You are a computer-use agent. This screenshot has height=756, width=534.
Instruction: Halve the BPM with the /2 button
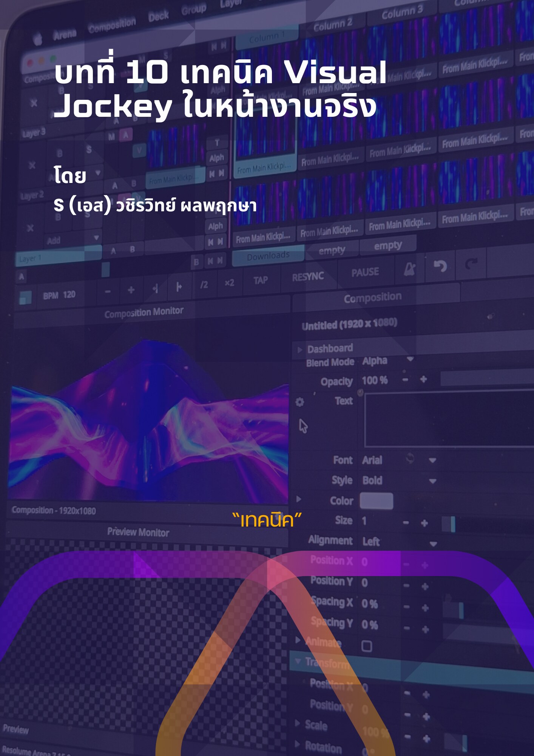[204, 284]
